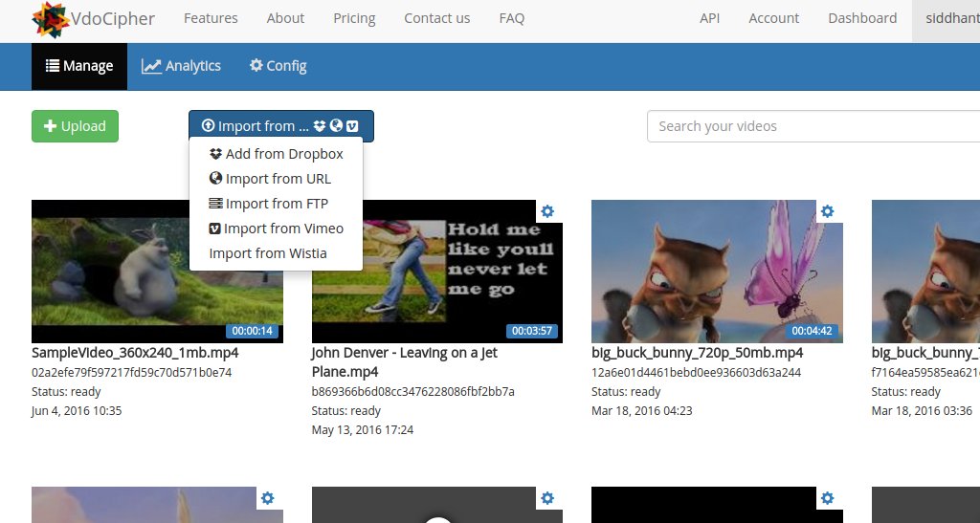
Task: Open the Dashboard link
Action: pyautogui.click(x=862, y=18)
